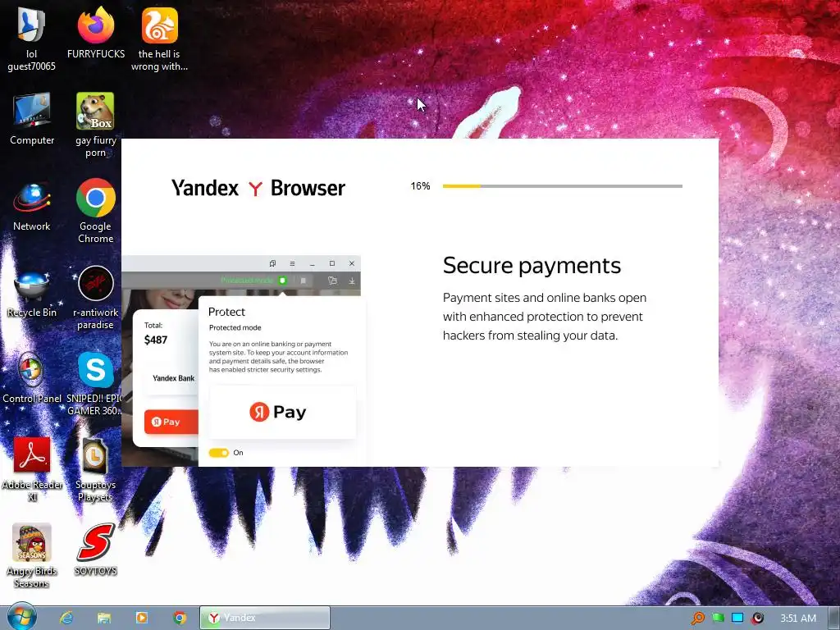The width and height of the screenshot is (840, 630).
Task: Click the Yandex Browser logo in the installer
Action: (258, 188)
